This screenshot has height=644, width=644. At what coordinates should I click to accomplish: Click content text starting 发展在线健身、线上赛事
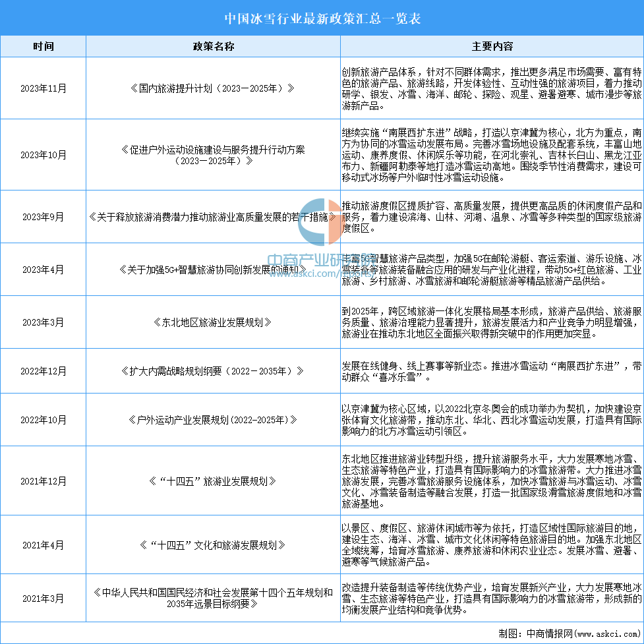tap(492, 371)
